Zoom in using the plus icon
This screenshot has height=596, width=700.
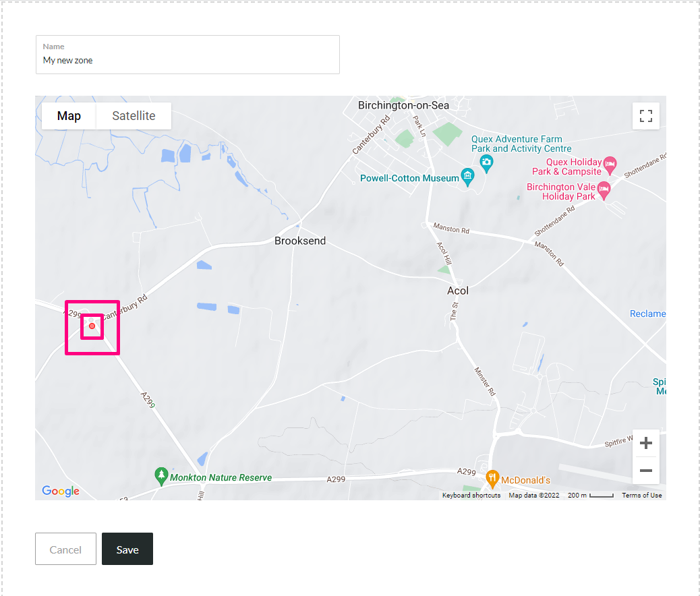point(645,443)
